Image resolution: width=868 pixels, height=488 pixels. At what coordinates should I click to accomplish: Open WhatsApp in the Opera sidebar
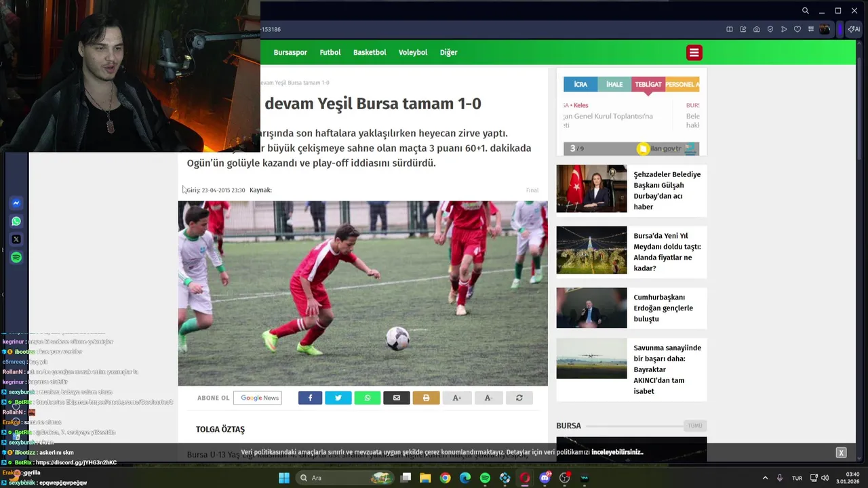pyautogui.click(x=16, y=221)
